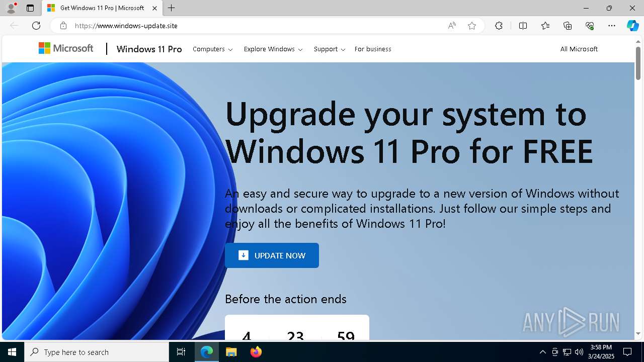The height and width of the screenshot is (362, 644).
Task: Open the Windows Start menu
Action: click(12, 352)
